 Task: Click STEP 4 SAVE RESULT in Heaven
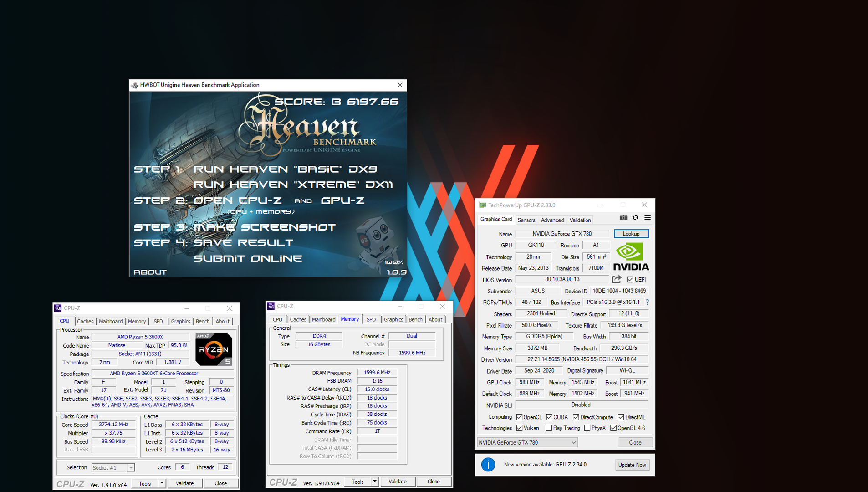[213, 243]
